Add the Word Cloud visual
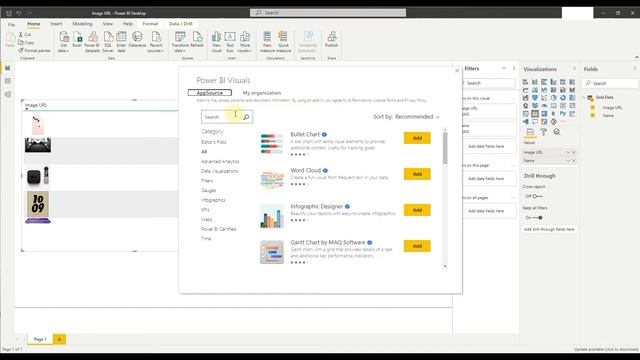The width and height of the screenshot is (640, 360). point(417,174)
